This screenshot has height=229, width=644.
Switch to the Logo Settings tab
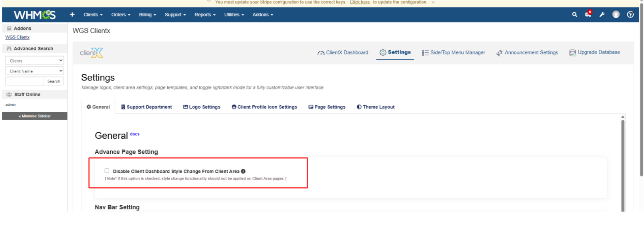click(202, 107)
